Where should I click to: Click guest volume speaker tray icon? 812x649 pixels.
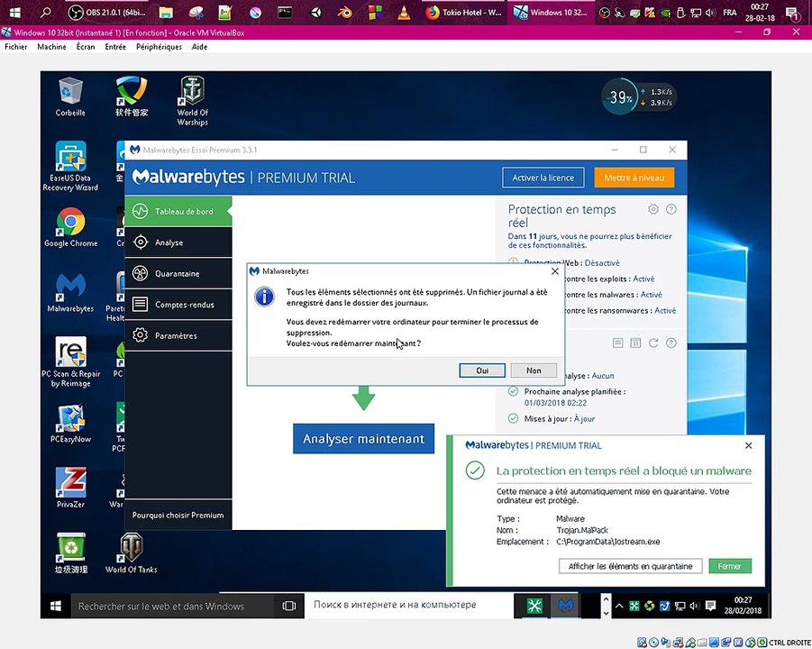pyautogui.click(x=695, y=606)
